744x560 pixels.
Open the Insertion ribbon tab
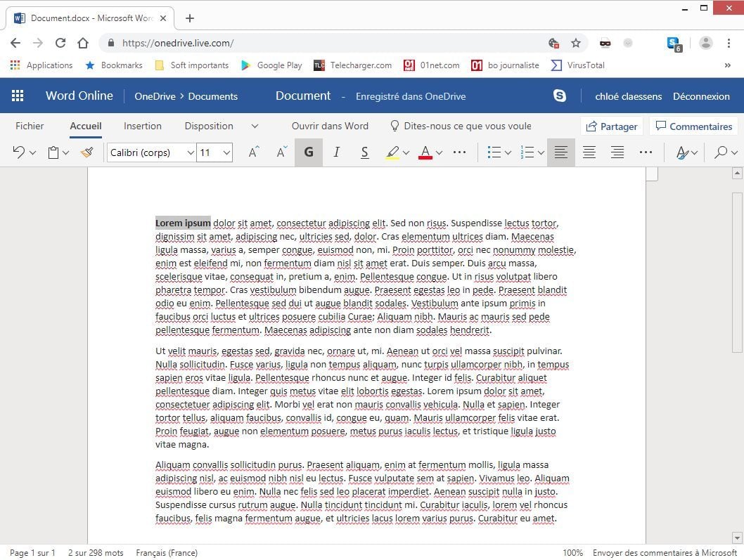pos(143,126)
